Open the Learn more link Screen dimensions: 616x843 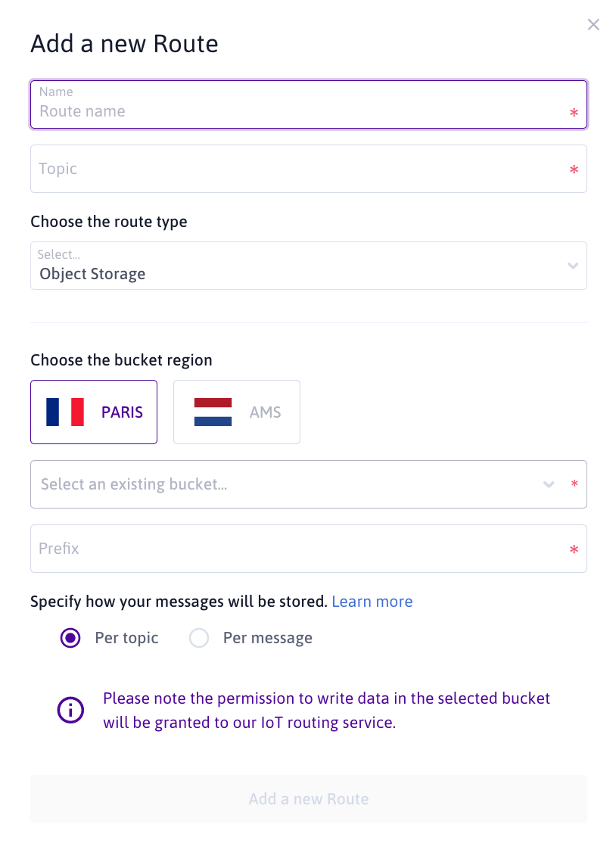[x=372, y=602]
